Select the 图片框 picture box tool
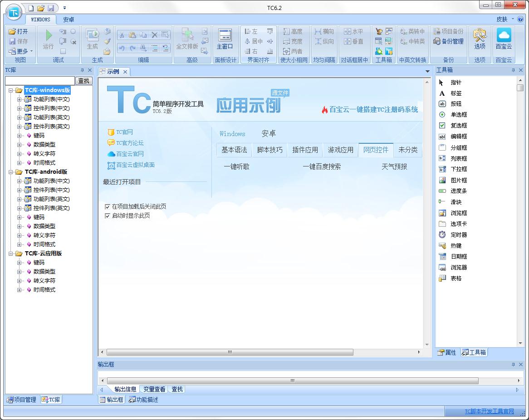The height and width of the screenshot is (420, 529). coord(442,181)
